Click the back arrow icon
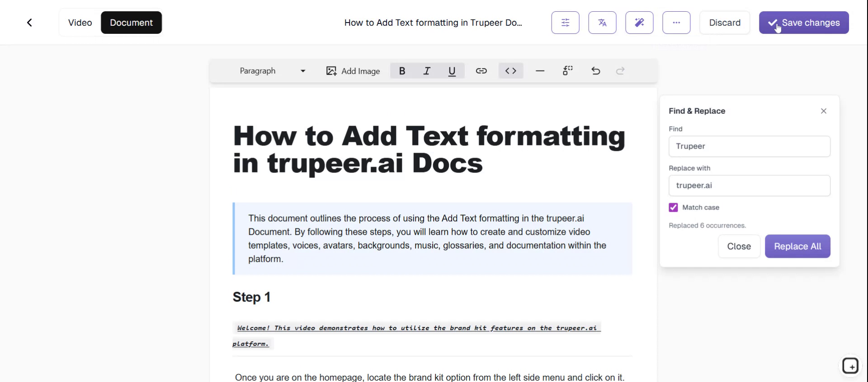Image resolution: width=868 pixels, height=382 pixels. (29, 23)
